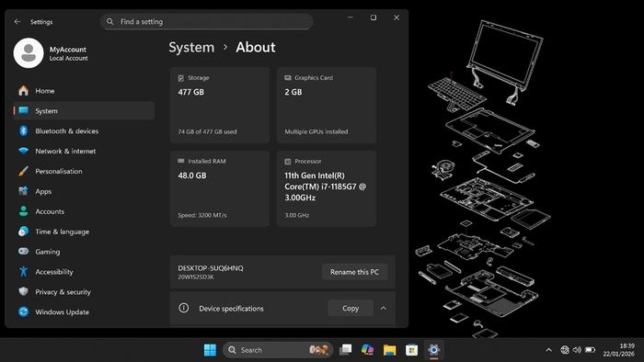Select System in the sidebar
This screenshot has height=362, width=644.
(x=84, y=110)
